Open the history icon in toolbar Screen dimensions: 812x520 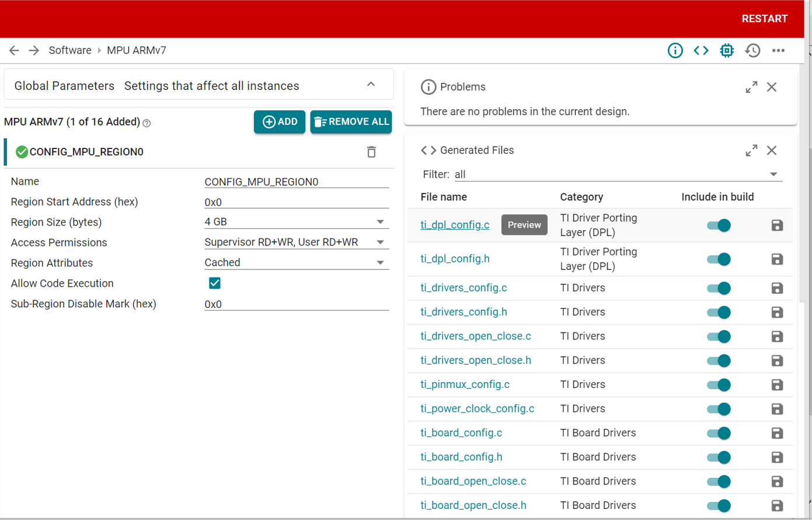[x=752, y=51]
